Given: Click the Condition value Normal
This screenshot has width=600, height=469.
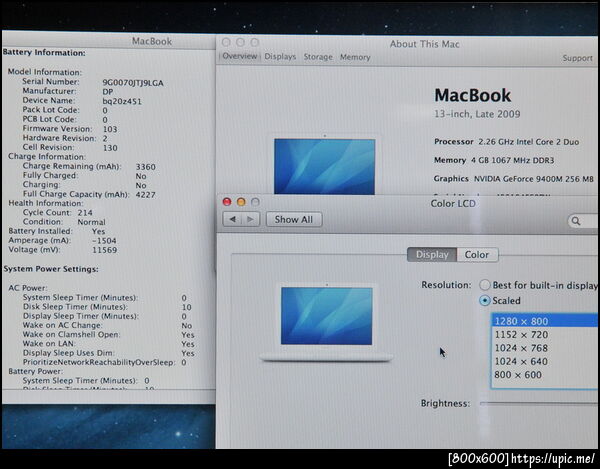Looking at the screenshot, I should click(x=91, y=222).
